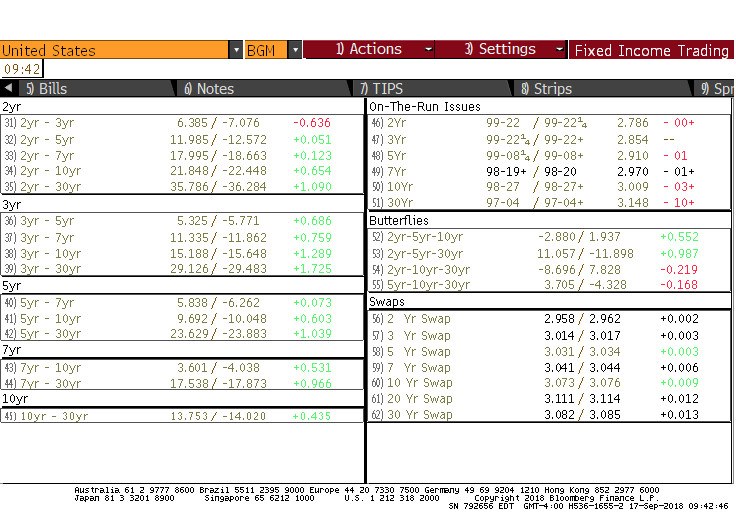Screen dimensions: 736x529
Task: Expand the Settings menu
Action: coord(501,49)
